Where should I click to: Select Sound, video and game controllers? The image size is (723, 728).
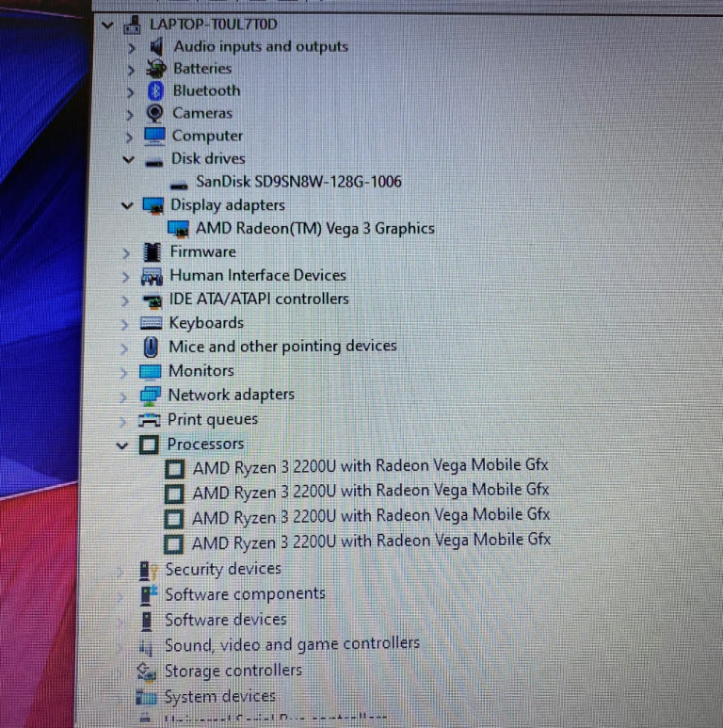click(x=292, y=644)
